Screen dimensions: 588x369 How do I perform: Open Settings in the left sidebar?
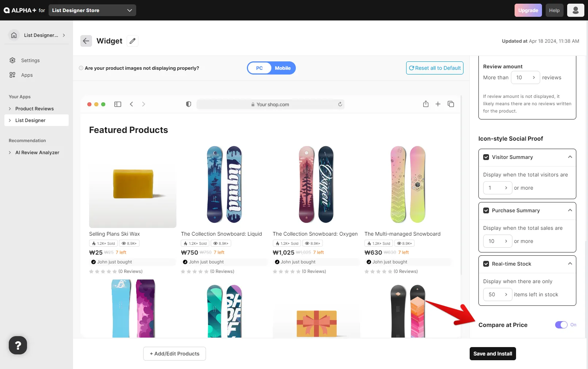30,60
